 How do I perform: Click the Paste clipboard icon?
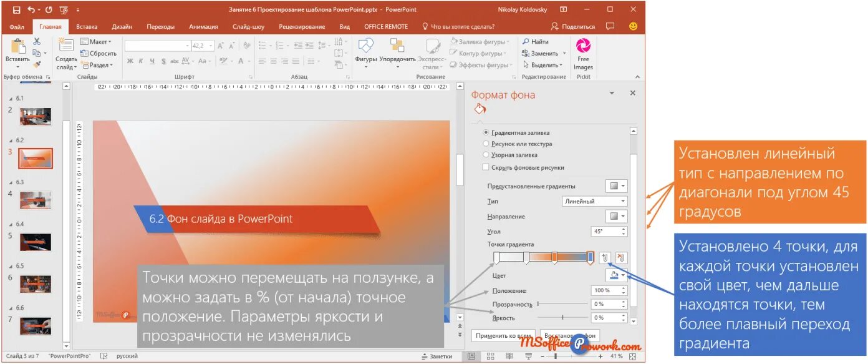[x=17, y=47]
